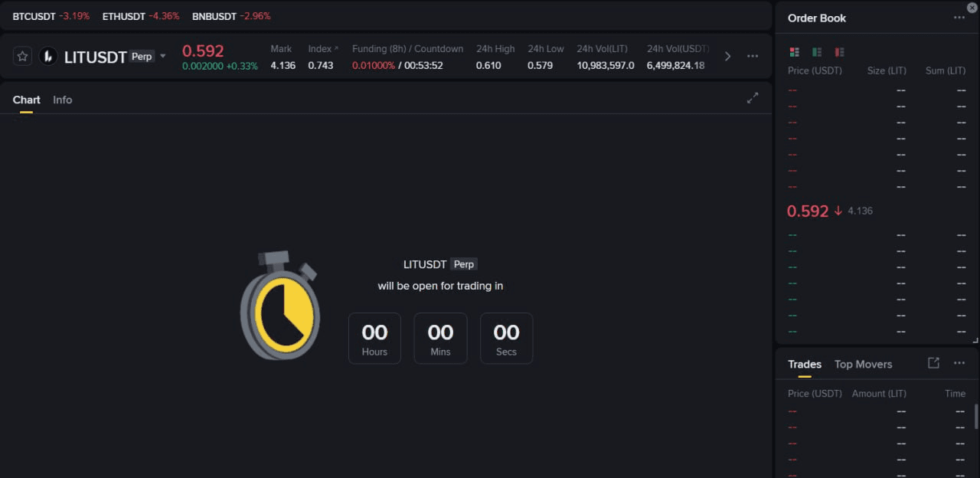Switch to the Info tab
Viewport: 980px width, 478px height.
click(63, 100)
